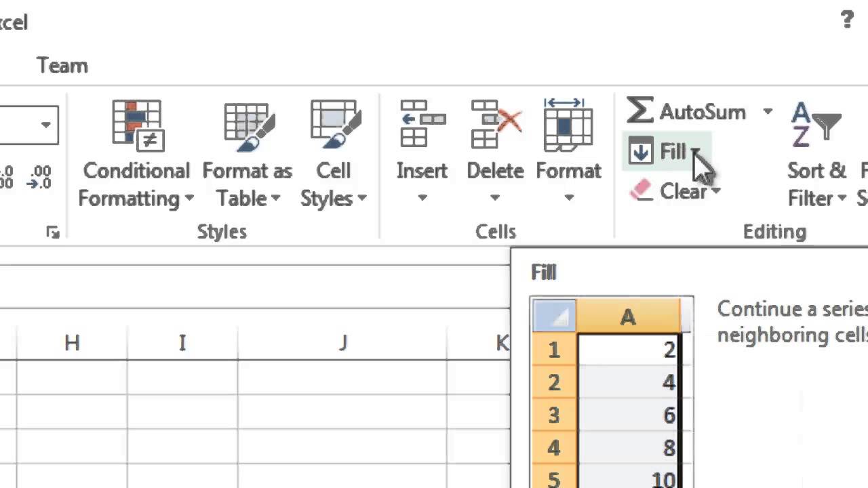868x488 pixels.
Task: Open the number format combo box arrow
Action: tap(45, 125)
